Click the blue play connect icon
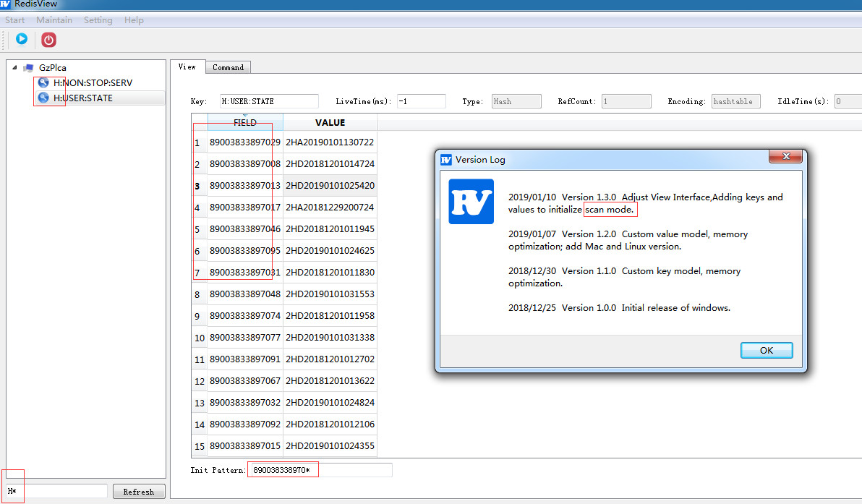Image resolution: width=862 pixels, height=504 pixels. pyautogui.click(x=22, y=39)
